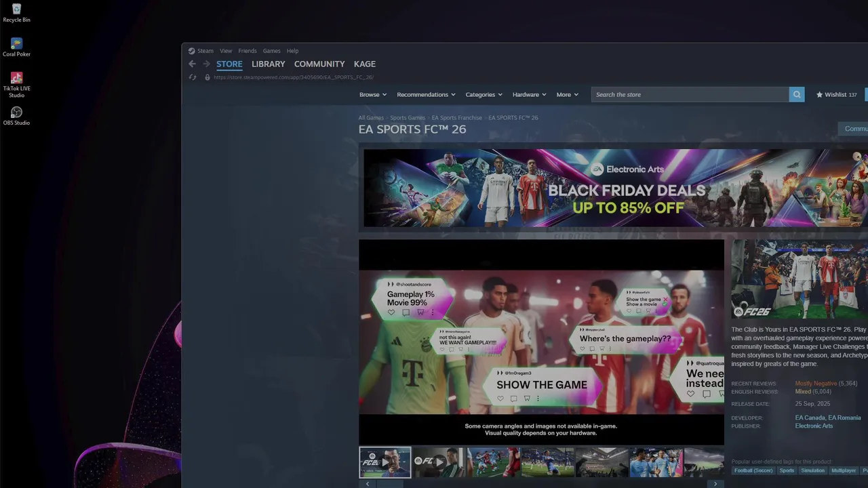Click the padlock security icon by URL

208,77
